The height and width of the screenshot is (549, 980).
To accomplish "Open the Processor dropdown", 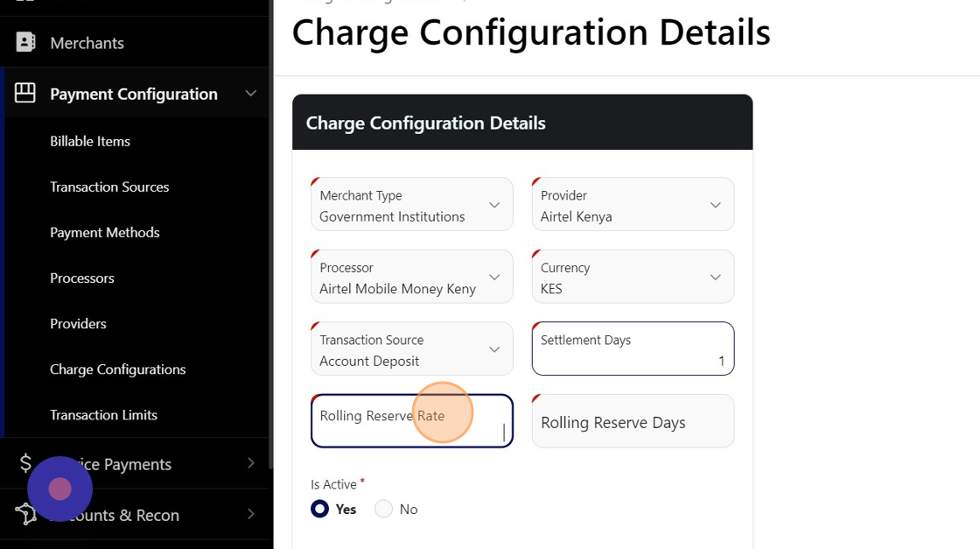I will [x=411, y=277].
